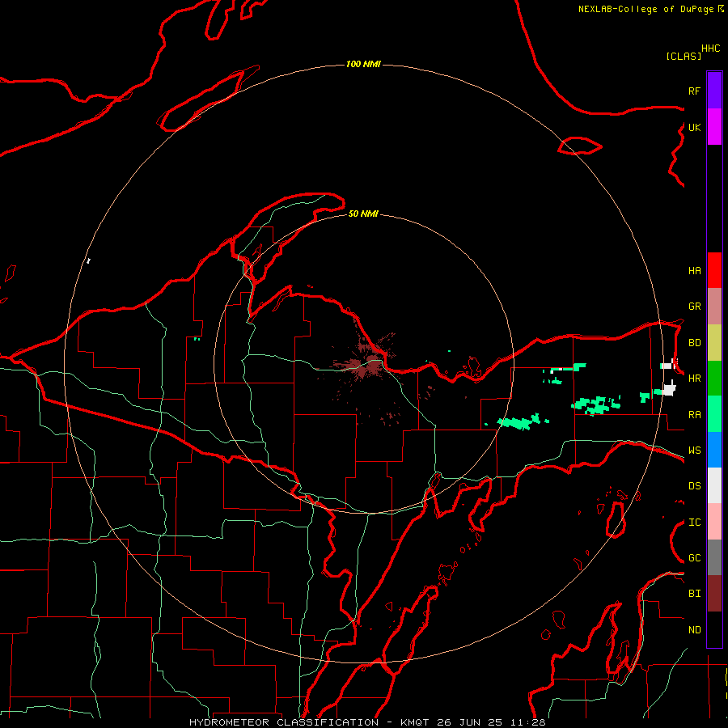Click the UK magenta legend swatch
Viewport: 728px width, 728px height.
click(714, 127)
